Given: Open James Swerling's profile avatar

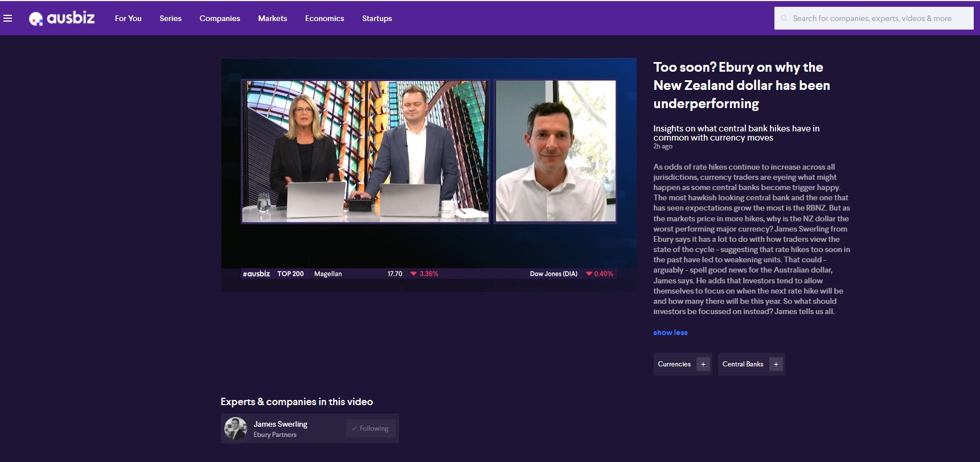Looking at the screenshot, I should pyautogui.click(x=236, y=428).
